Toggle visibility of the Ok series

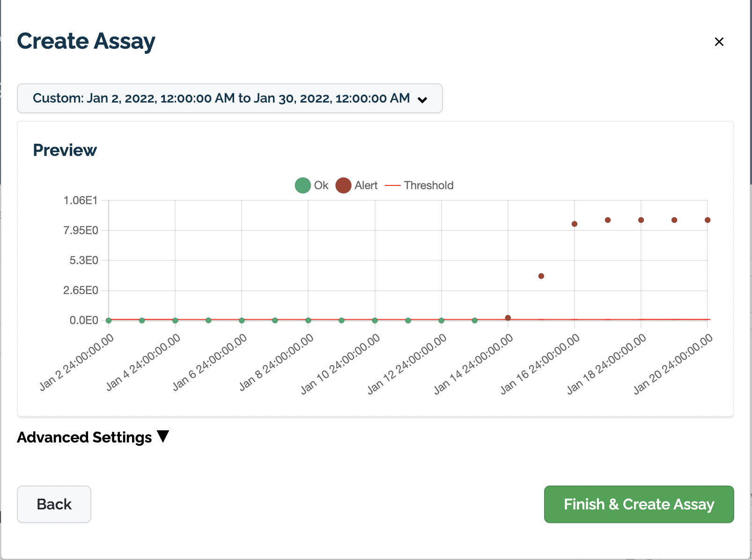[x=313, y=185]
